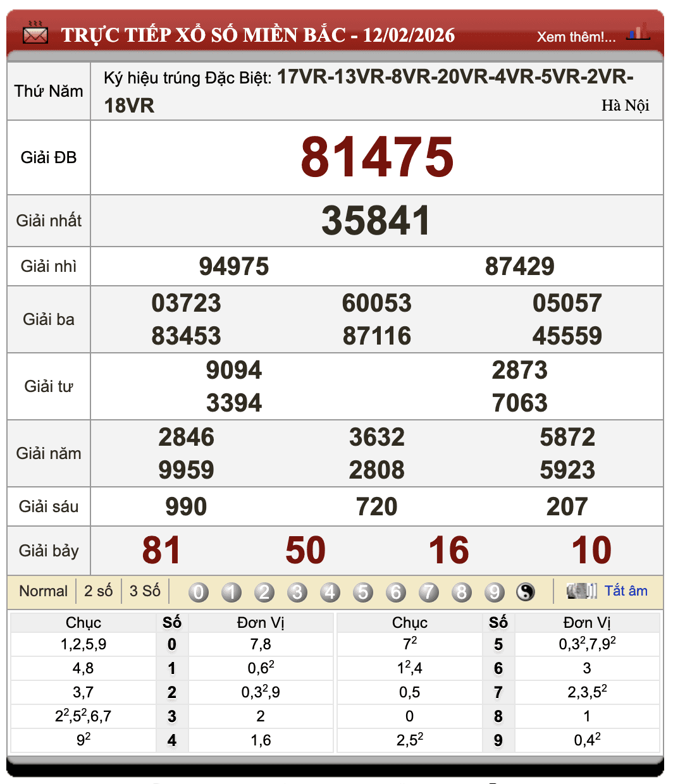Viewport: 673px width, 784px height.
Task: Select the number 3 ball
Action: [297, 592]
